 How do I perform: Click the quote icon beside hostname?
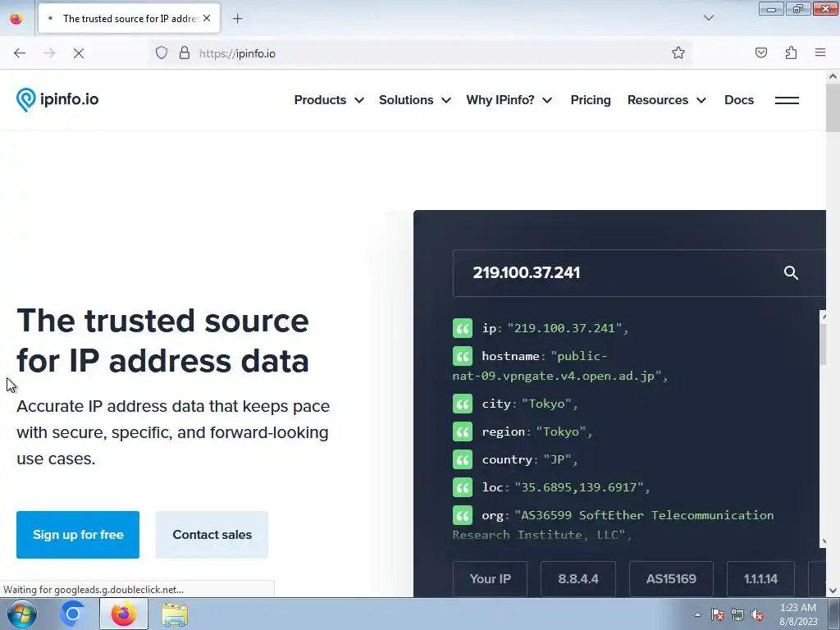[x=463, y=356]
